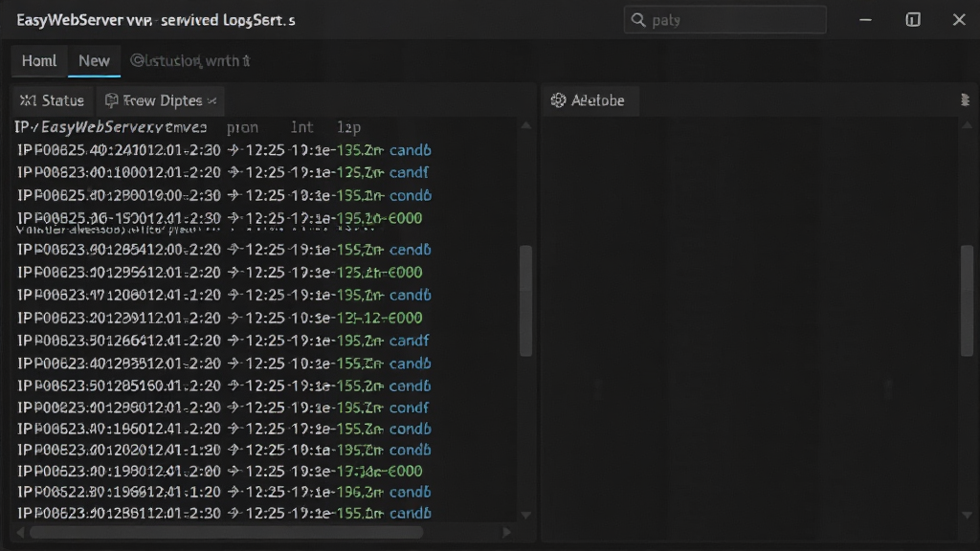
Task: Select log entry P00623.001202012.41
Action: [x=224, y=450]
